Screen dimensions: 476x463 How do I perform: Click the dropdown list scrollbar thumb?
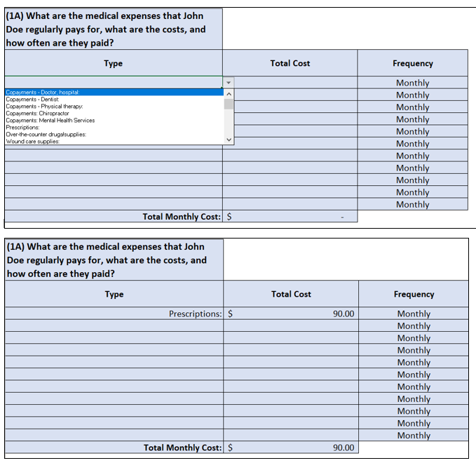pos(229,104)
